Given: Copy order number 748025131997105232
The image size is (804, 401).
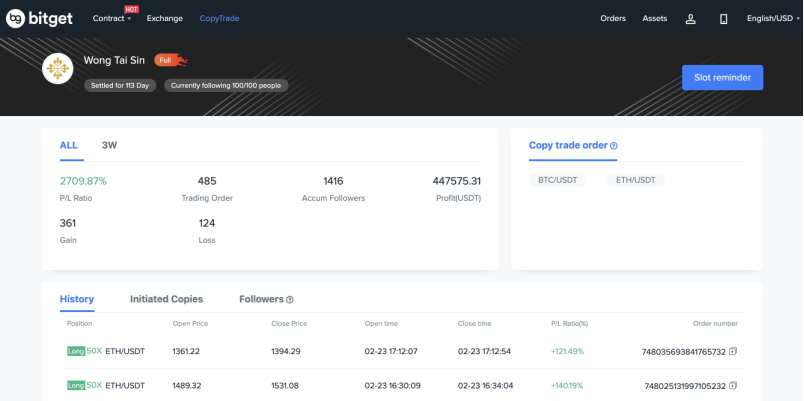Looking at the screenshot, I should [733, 385].
